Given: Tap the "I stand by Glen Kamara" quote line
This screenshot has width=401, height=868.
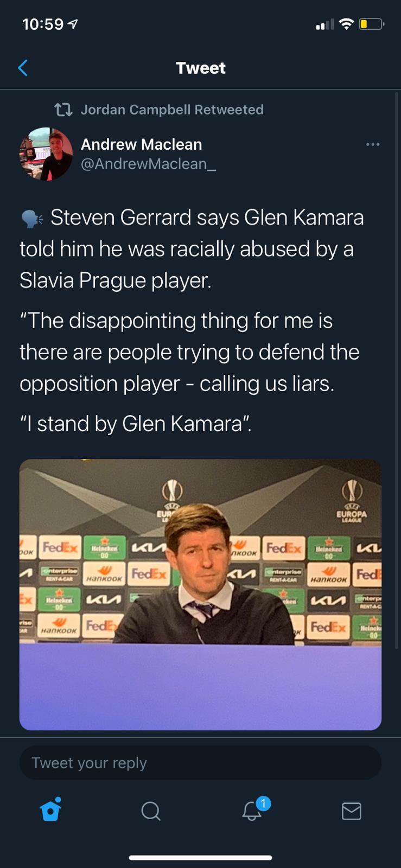Looking at the screenshot, I should click(136, 424).
